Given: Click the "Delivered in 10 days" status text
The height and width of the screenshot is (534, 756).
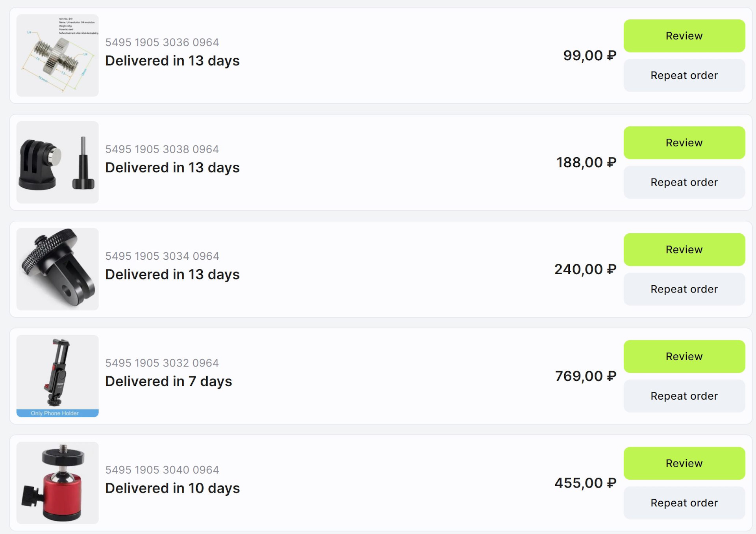Looking at the screenshot, I should (x=172, y=488).
